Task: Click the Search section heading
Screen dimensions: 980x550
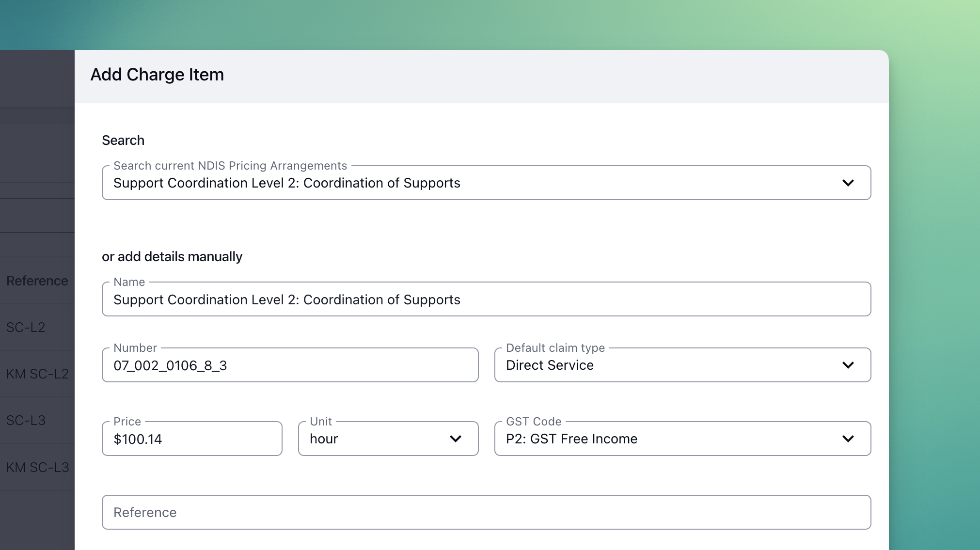Action: pos(123,141)
